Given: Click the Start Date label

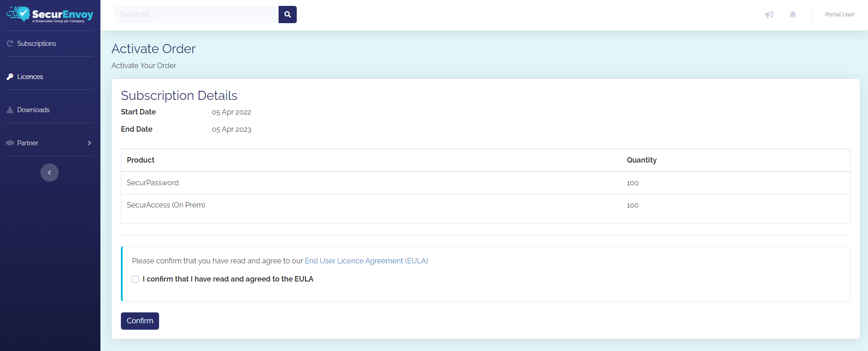Looking at the screenshot, I should (138, 112).
